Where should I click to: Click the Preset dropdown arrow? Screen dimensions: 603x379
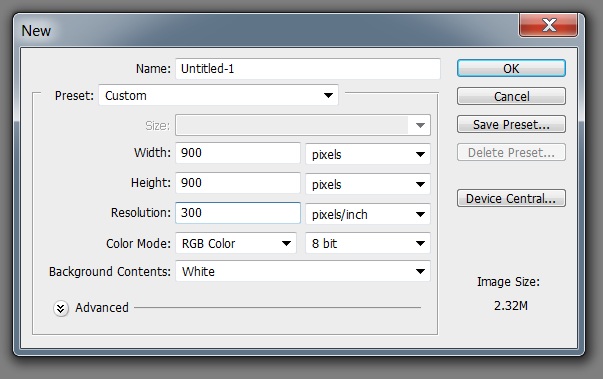328,95
